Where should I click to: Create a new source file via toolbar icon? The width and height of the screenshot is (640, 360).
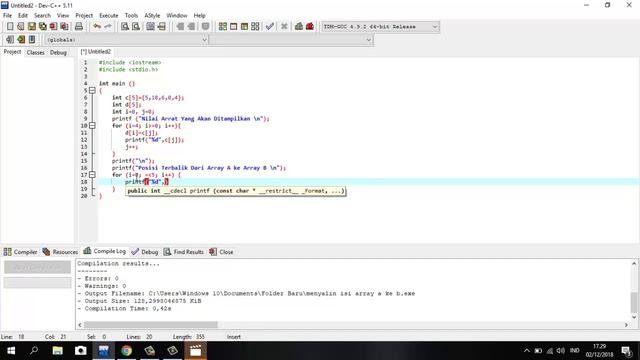[10, 27]
